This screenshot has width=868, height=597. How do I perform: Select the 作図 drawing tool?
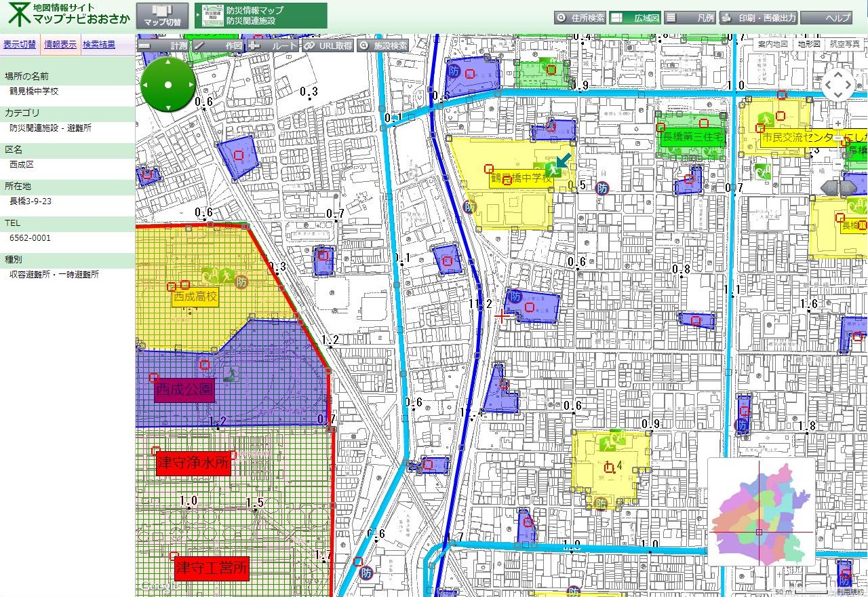(218, 45)
